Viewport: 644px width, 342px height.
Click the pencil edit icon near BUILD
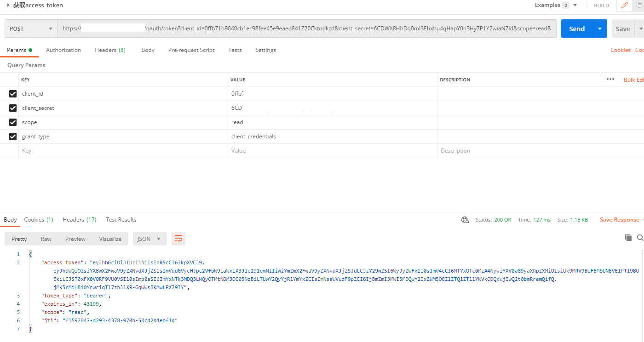(x=624, y=6)
